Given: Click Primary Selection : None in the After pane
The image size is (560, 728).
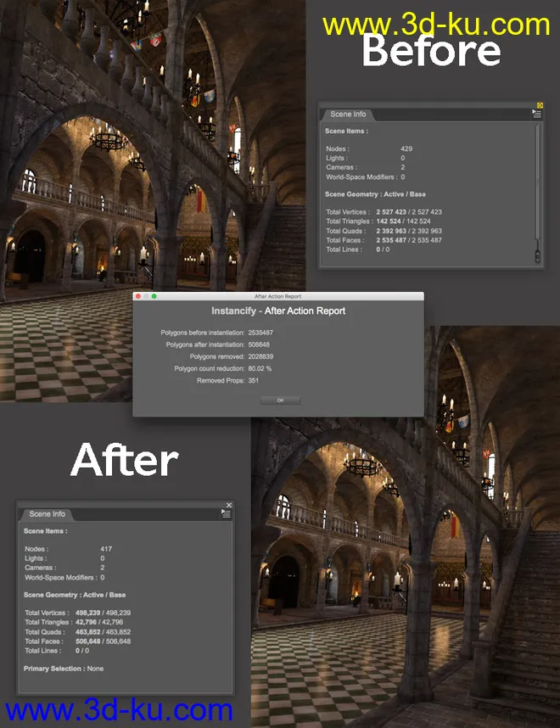Looking at the screenshot, I should click(64, 669).
